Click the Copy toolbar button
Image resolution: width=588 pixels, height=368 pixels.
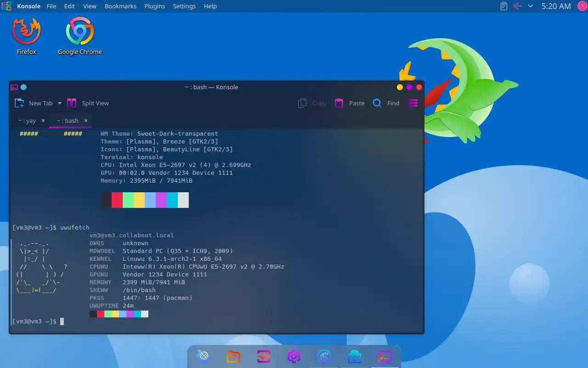(312, 103)
